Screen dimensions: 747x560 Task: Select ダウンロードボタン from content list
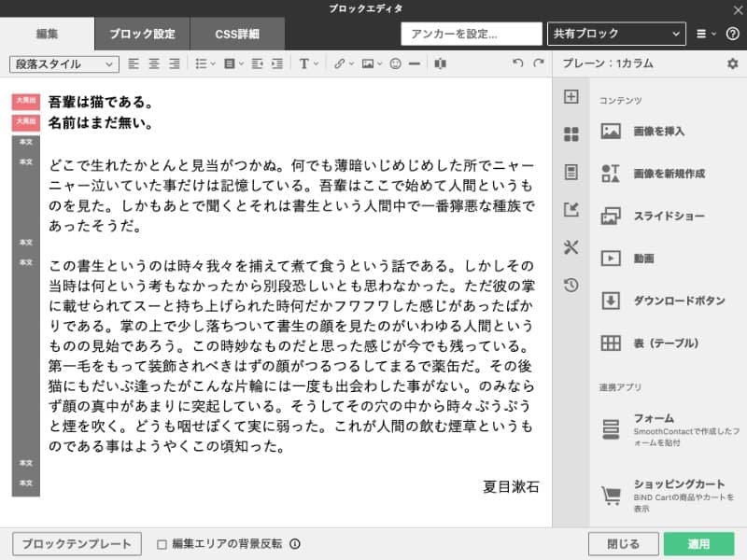point(663,301)
